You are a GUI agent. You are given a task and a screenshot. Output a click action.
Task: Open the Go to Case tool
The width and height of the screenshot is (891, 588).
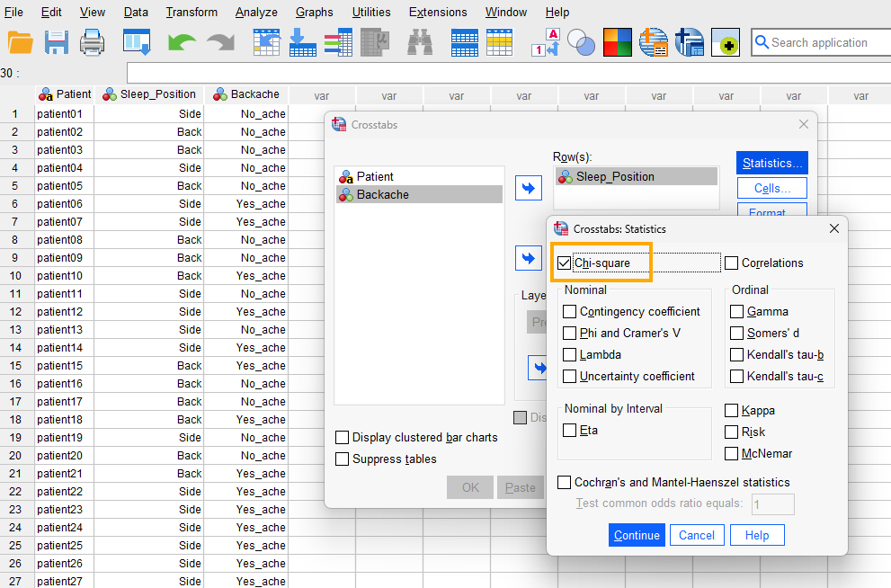tap(266, 42)
